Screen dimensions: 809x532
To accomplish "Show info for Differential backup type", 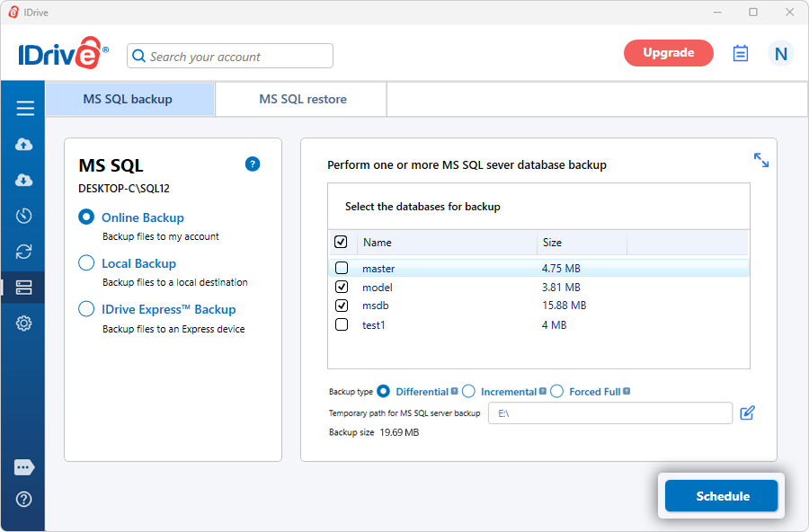I will [454, 391].
